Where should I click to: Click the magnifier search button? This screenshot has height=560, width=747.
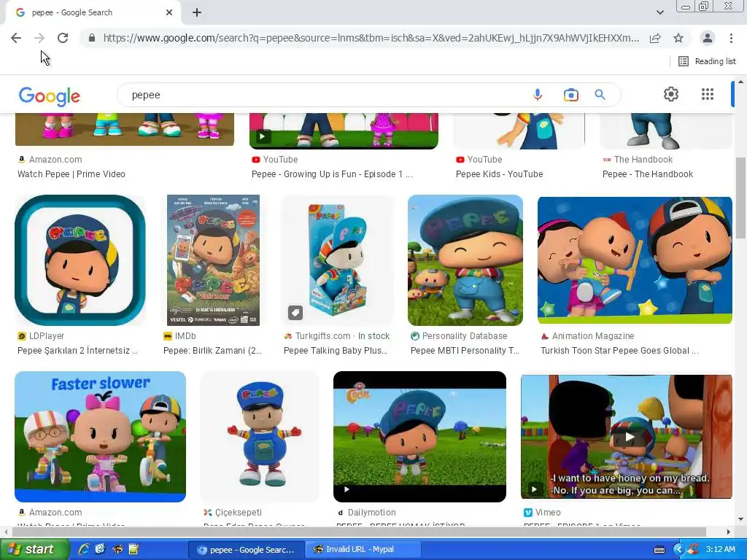click(x=600, y=95)
